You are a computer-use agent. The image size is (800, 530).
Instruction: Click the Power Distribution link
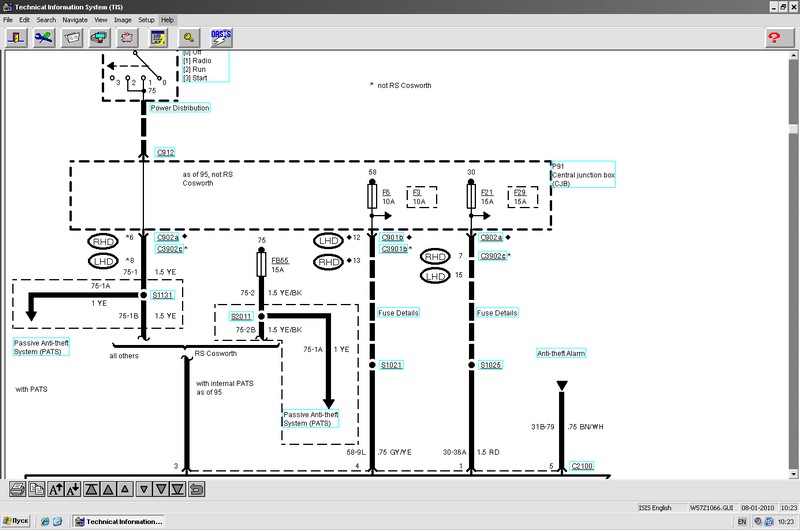tap(180, 107)
